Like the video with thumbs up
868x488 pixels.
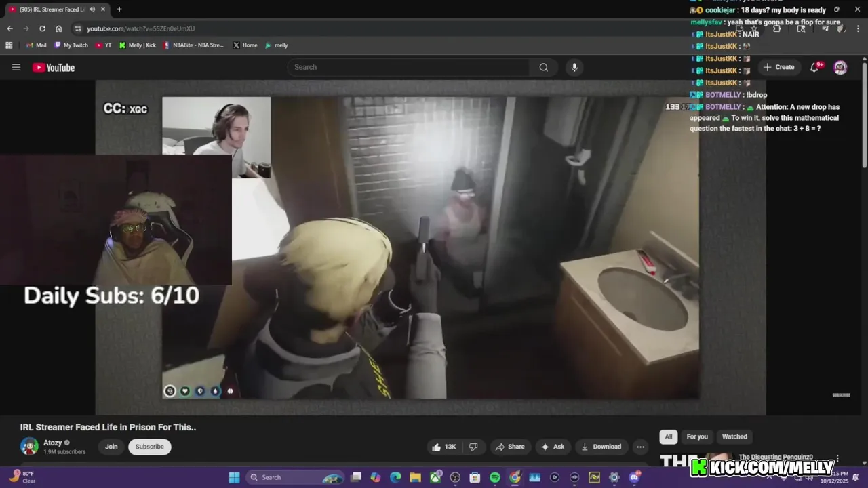click(443, 447)
